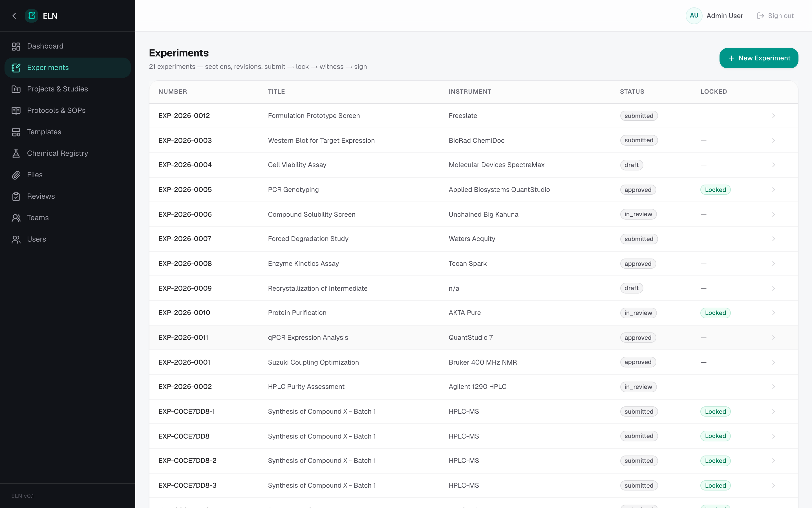Click the draft status on EXP-2026-0004
812x508 pixels.
[x=631, y=165]
